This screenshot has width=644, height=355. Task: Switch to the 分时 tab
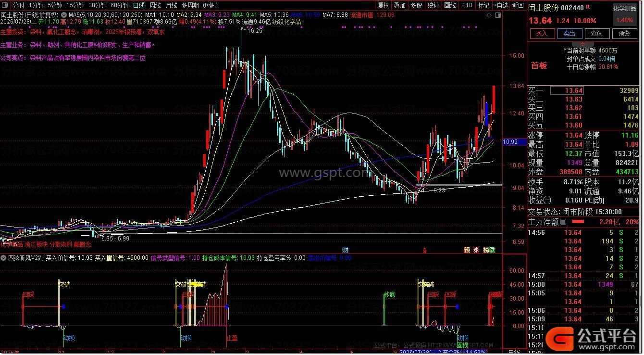(x=18, y=5)
